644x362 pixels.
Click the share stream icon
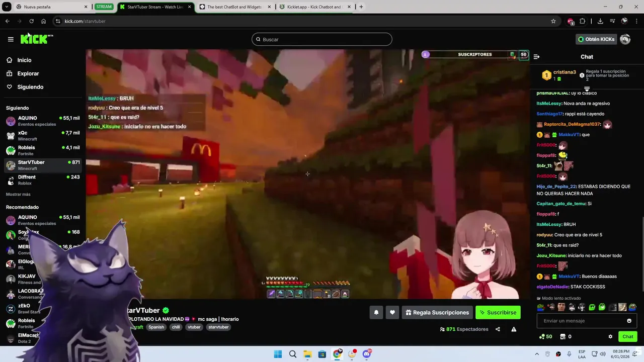pos(498,329)
